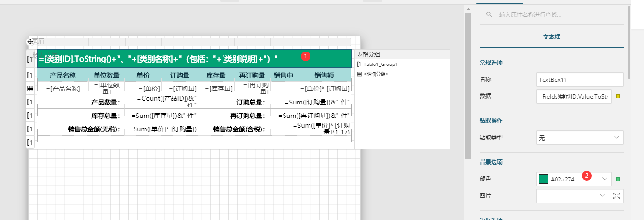Select <明细分组> in 表格分组 panel
Viewport: 644px width, 220px height.
pyautogui.click(x=376, y=74)
